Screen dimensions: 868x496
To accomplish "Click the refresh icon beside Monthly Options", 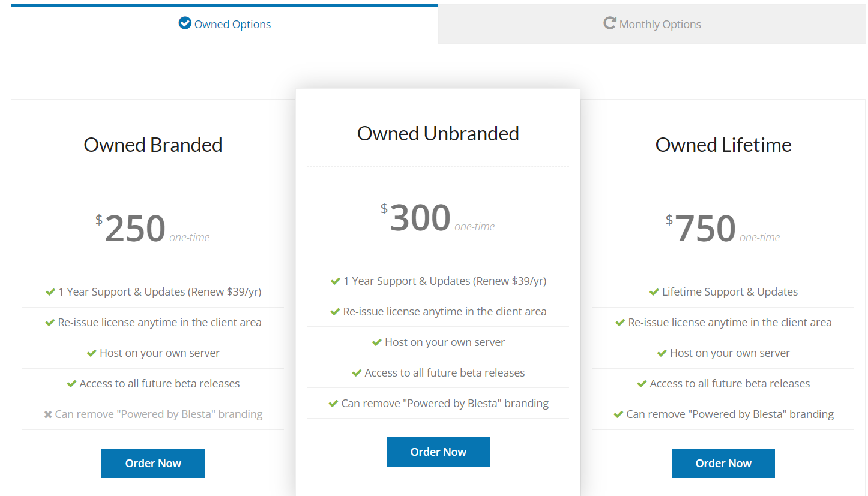I will [x=609, y=23].
